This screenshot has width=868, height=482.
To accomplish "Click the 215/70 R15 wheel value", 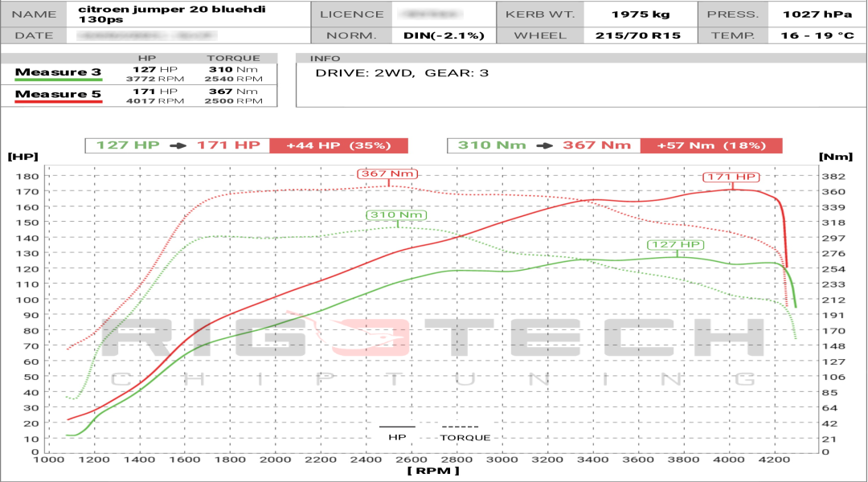I will coord(638,35).
